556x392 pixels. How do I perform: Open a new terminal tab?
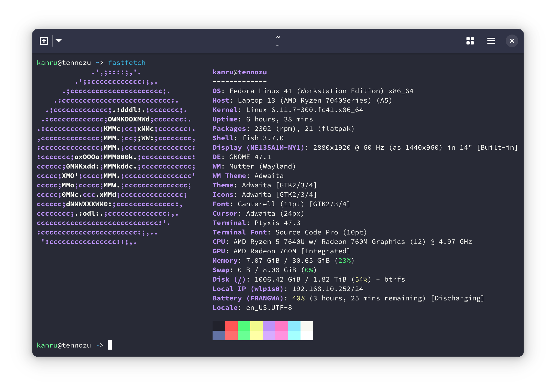pyautogui.click(x=44, y=41)
